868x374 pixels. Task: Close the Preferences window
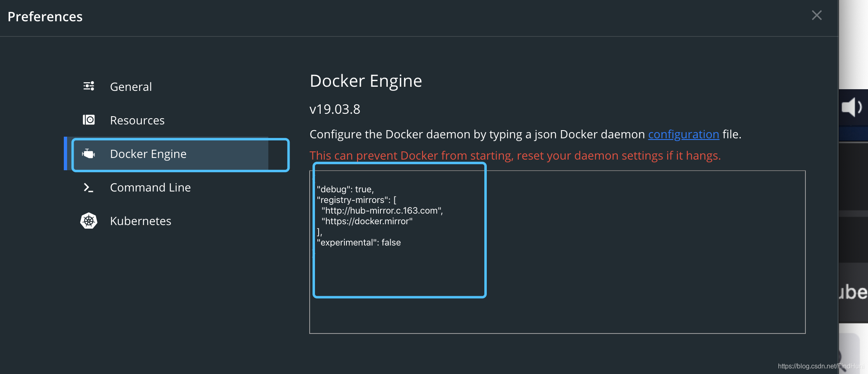[816, 16]
